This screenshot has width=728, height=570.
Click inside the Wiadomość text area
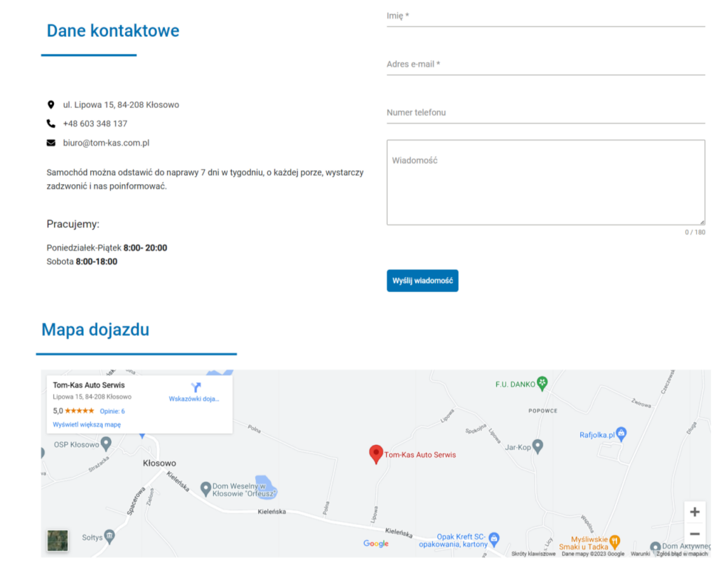[545, 182]
